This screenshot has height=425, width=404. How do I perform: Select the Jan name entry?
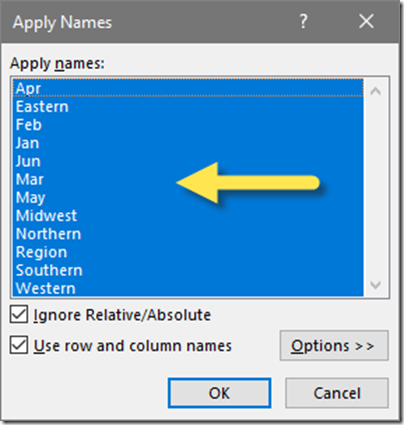(188, 143)
